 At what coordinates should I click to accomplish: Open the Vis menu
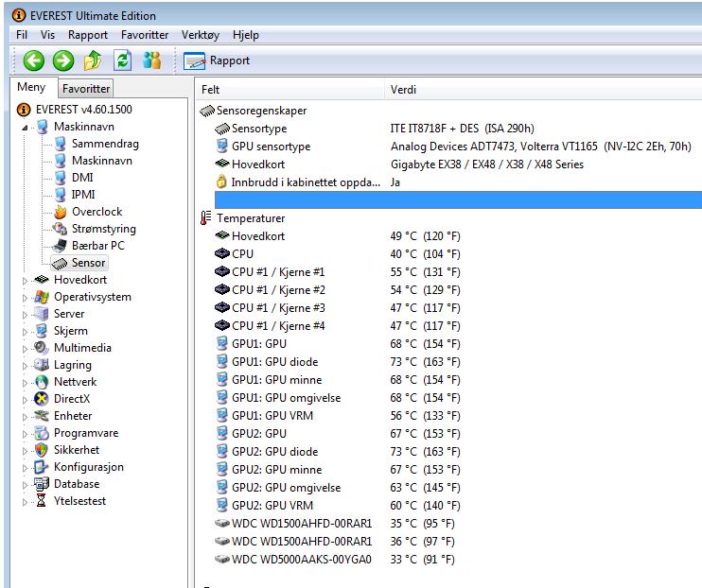[x=47, y=35]
